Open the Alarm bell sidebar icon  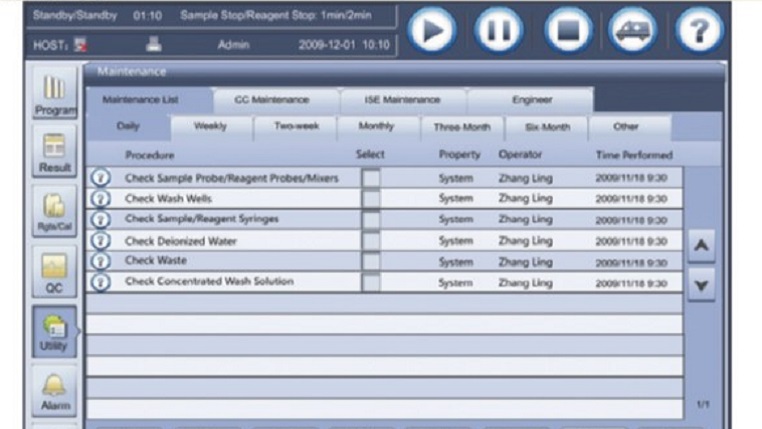pyautogui.click(x=56, y=390)
